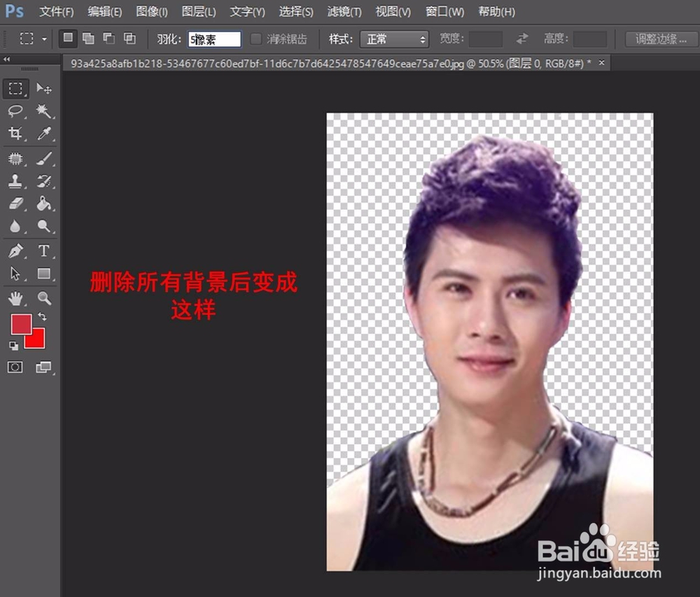Select the Eyedropper tool

[x=43, y=134]
